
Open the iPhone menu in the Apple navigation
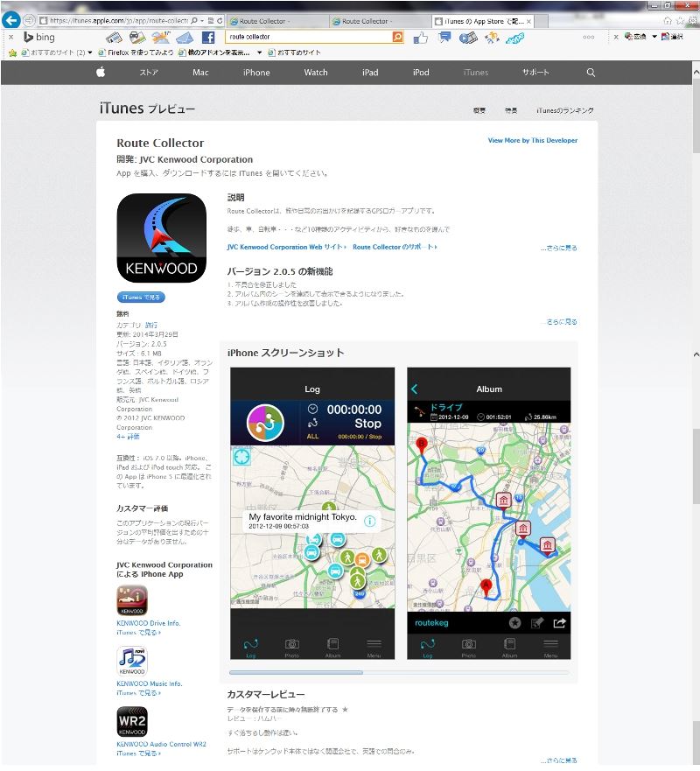click(256, 73)
